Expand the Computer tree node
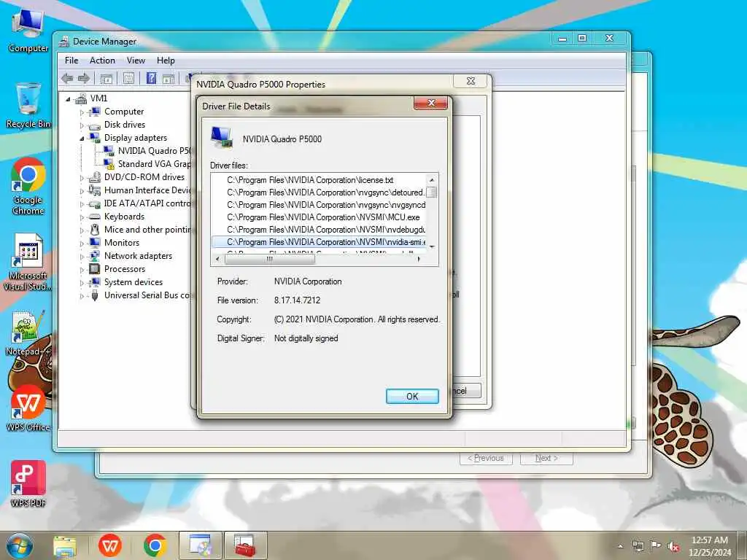 82,112
